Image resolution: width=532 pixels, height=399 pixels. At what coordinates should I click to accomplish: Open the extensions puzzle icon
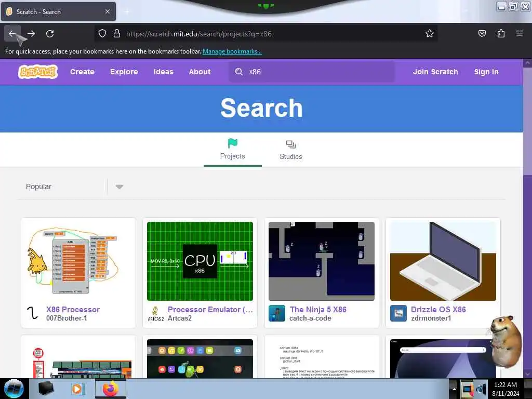pos(501,33)
